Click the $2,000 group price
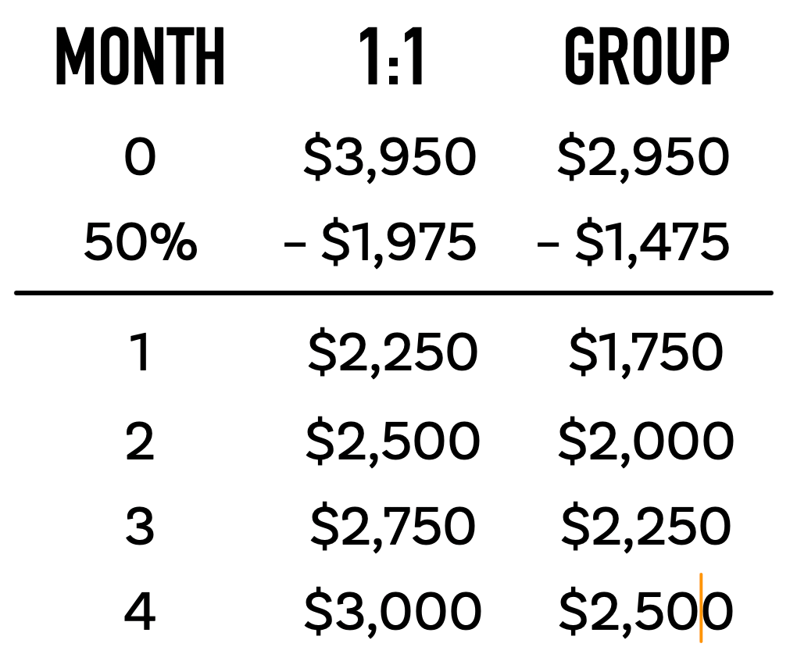This screenshot has height=672, width=797. [x=645, y=441]
